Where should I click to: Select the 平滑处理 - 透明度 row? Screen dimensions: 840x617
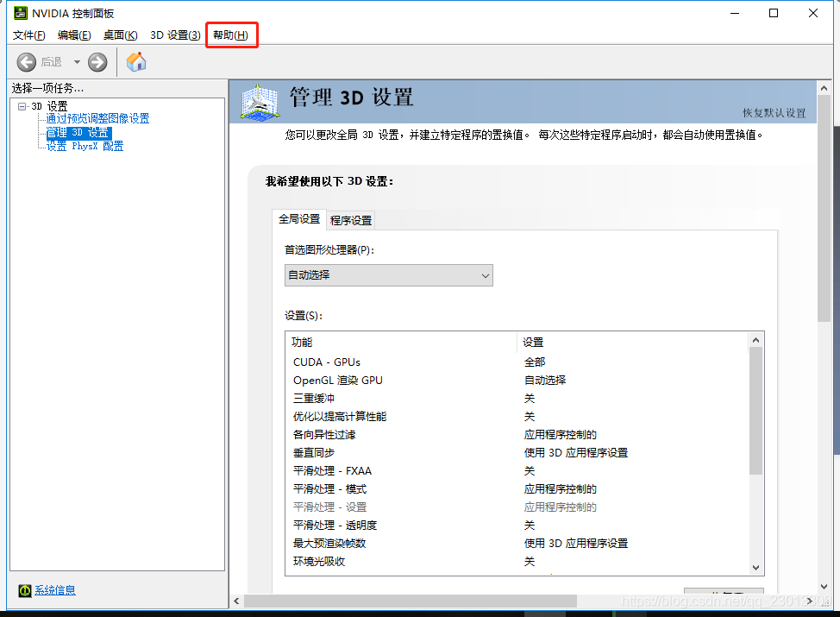coord(517,526)
